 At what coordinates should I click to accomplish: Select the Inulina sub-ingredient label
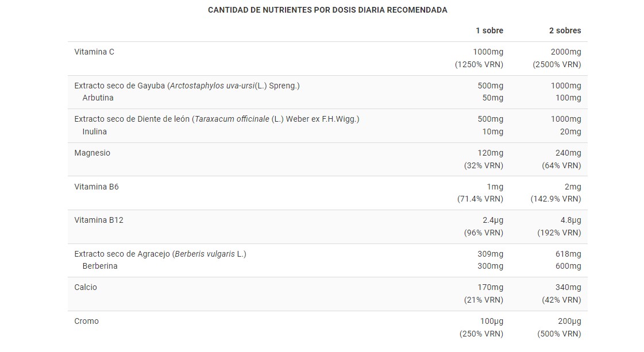pos(94,131)
